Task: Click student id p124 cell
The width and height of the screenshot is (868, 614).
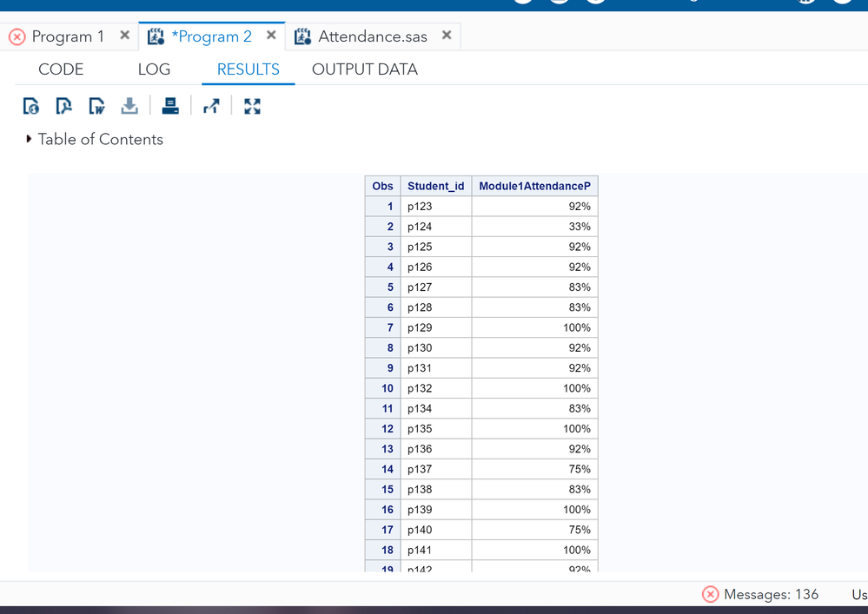Action: (435, 227)
